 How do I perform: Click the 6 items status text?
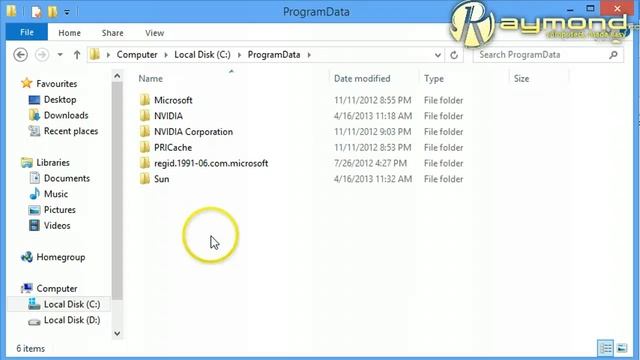pos(31,349)
